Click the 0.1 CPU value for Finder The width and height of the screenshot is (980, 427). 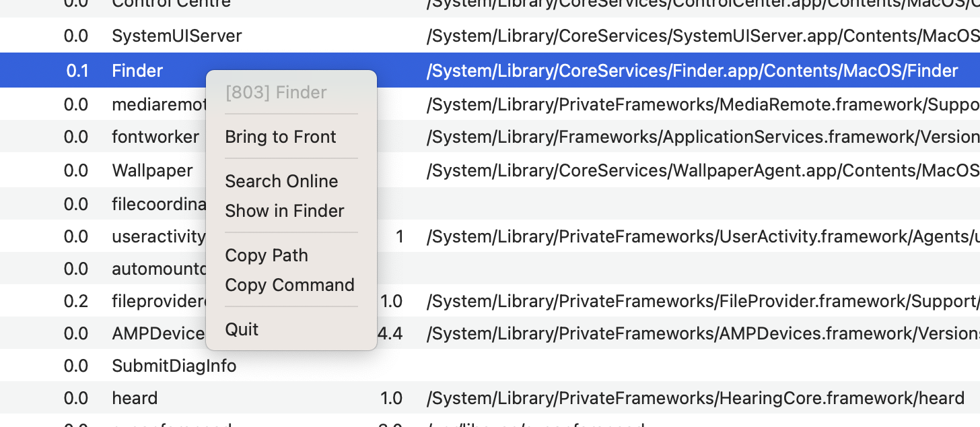(77, 71)
